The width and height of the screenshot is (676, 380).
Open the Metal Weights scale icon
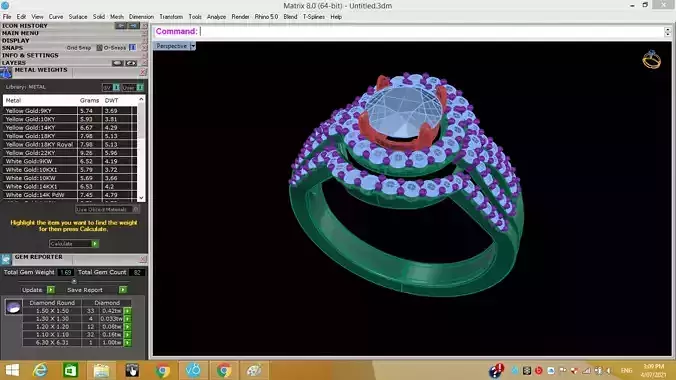pyautogui.click(x=6, y=72)
